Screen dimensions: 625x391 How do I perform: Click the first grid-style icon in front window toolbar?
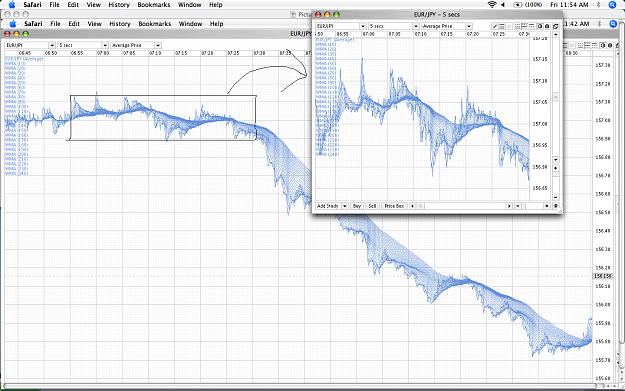(x=517, y=26)
